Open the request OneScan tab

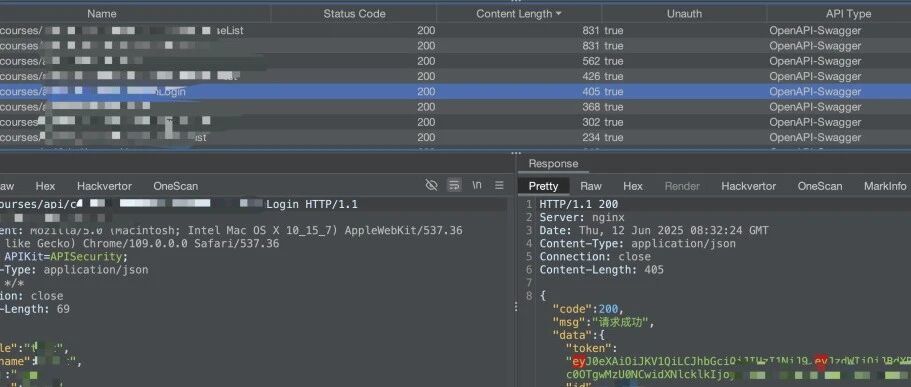(x=175, y=186)
